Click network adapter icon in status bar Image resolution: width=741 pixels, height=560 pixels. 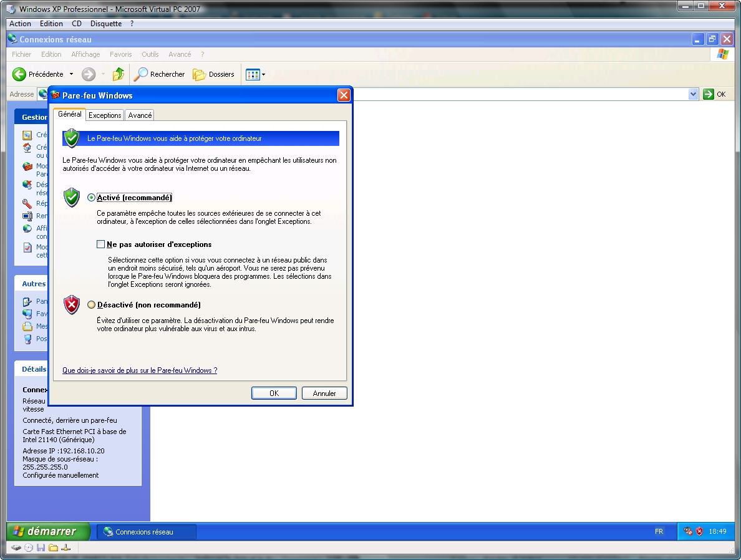(x=66, y=548)
